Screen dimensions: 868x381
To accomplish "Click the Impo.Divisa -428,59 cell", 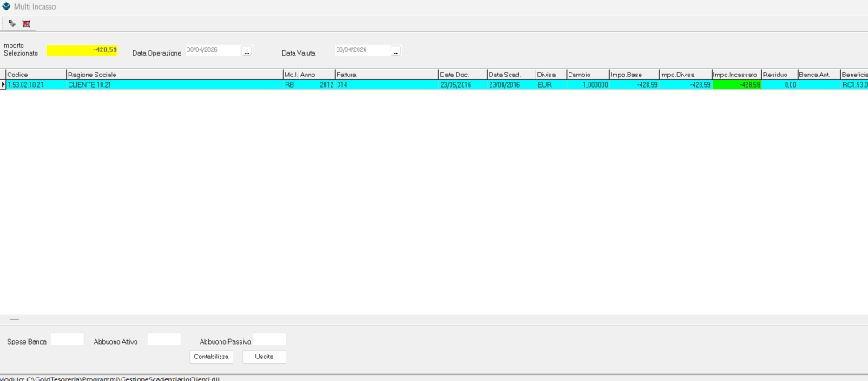I will click(686, 85).
